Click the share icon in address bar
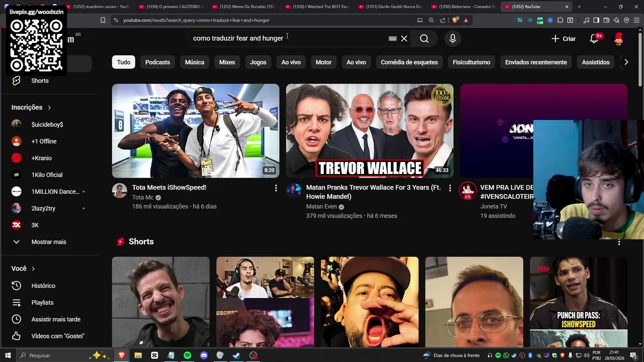The height and width of the screenshot is (362, 644). click(443, 20)
